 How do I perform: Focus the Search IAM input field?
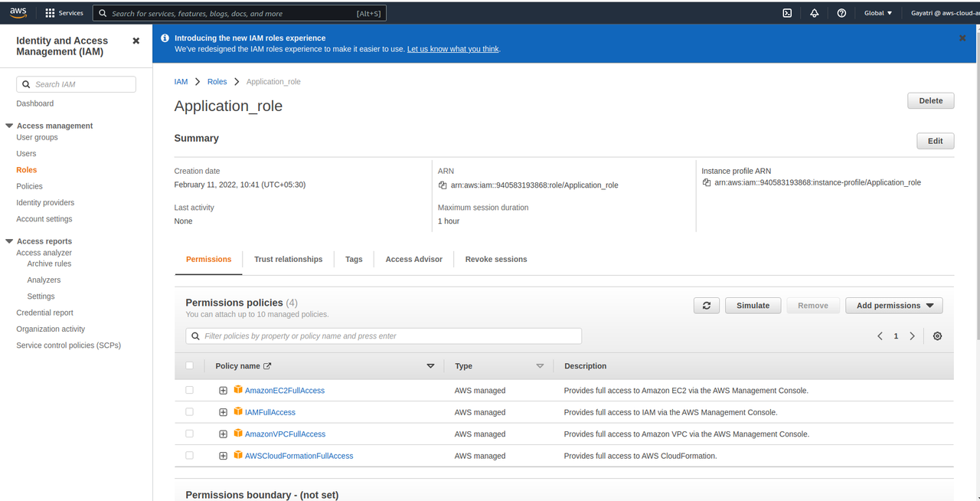(x=76, y=84)
